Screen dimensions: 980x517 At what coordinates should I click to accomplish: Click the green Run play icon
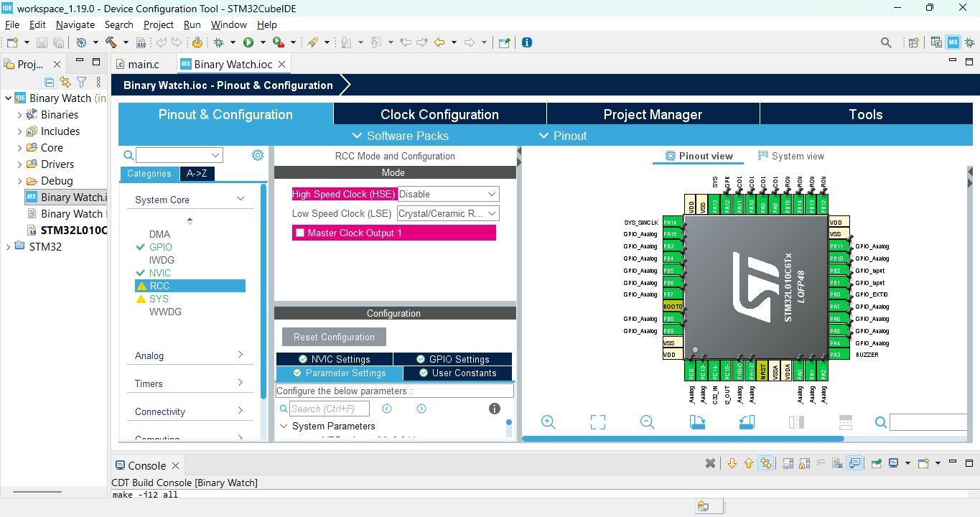click(248, 42)
